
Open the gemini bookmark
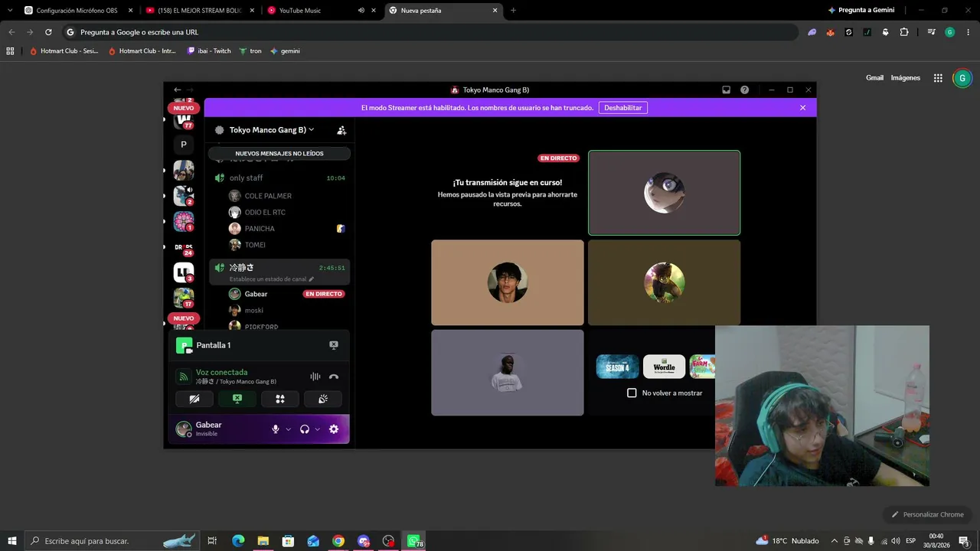pyautogui.click(x=285, y=51)
